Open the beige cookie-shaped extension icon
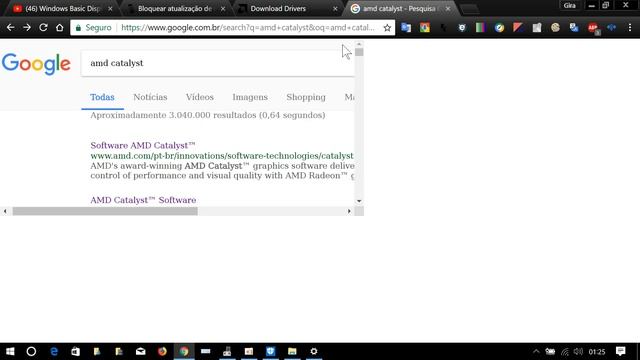Image resolution: width=640 pixels, height=360 pixels. tap(555, 27)
